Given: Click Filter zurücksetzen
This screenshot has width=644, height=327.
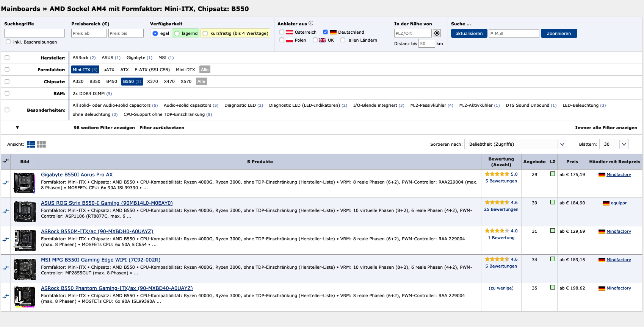Looking at the screenshot, I should pyautogui.click(x=162, y=128).
